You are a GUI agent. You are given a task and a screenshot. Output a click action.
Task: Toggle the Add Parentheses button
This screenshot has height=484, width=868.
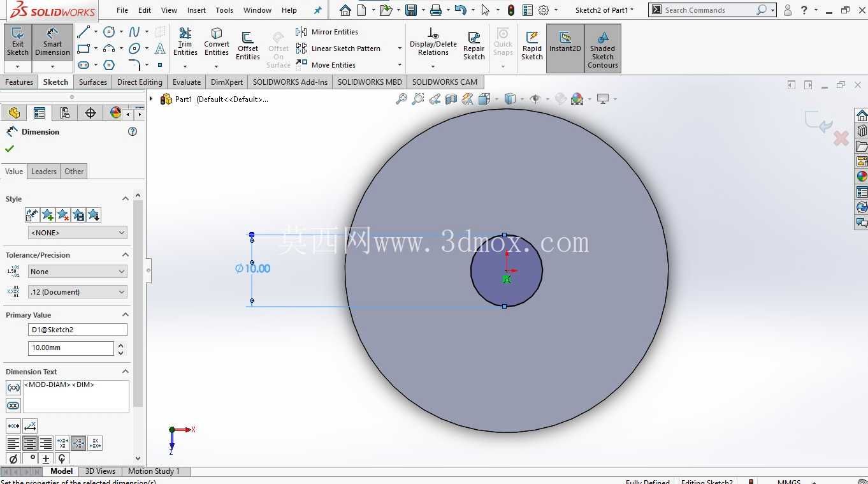click(x=13, y=388)
